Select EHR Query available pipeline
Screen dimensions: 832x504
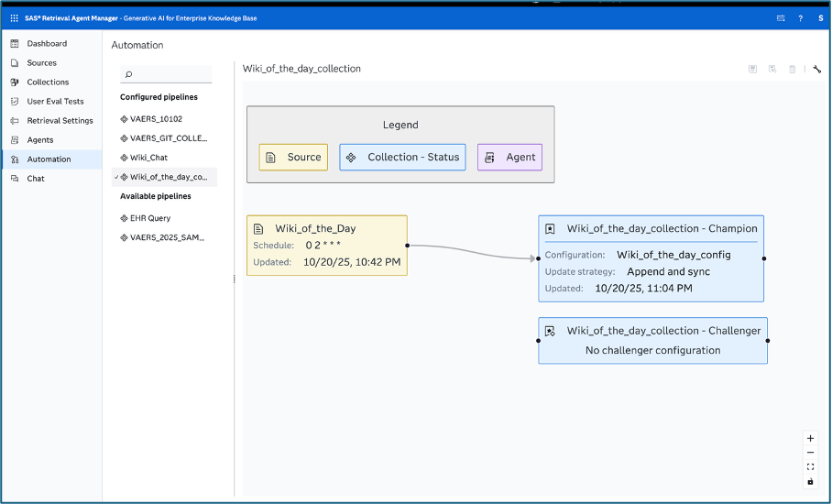coord(164,218)
